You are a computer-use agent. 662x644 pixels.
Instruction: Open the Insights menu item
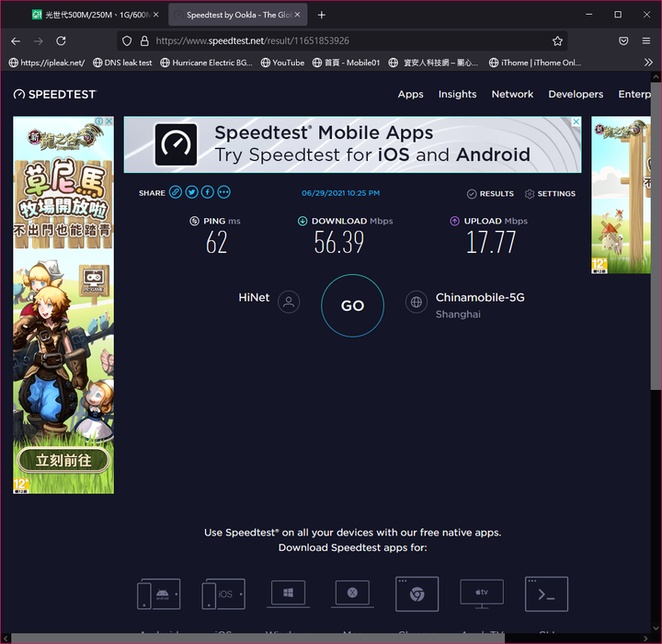pos(457,94)
